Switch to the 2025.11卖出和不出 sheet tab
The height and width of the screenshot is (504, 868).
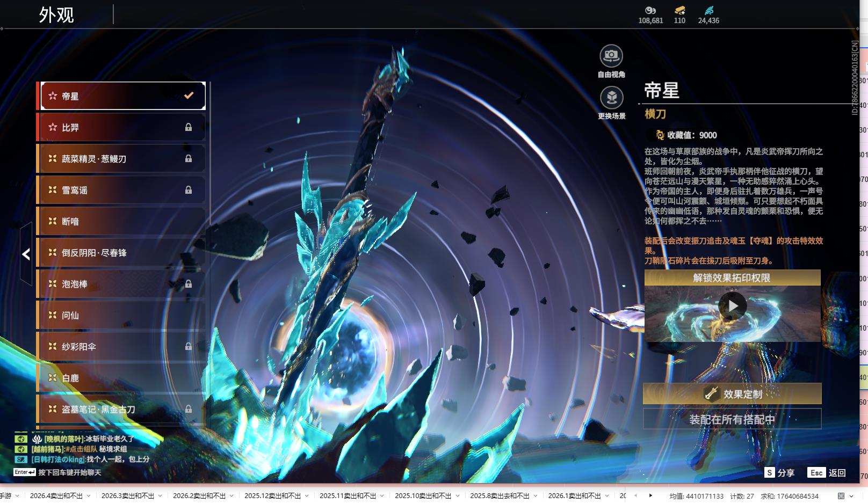(x=348, y=496)
